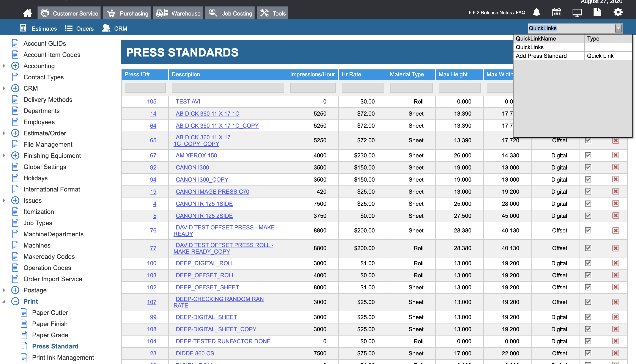
Task: Expand the Finishing Equipment tree arrow
Action: click(4, 155)
